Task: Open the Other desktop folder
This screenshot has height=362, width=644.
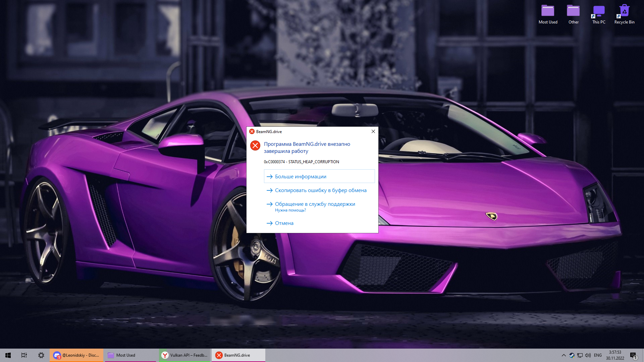Action: coord(573,14)
